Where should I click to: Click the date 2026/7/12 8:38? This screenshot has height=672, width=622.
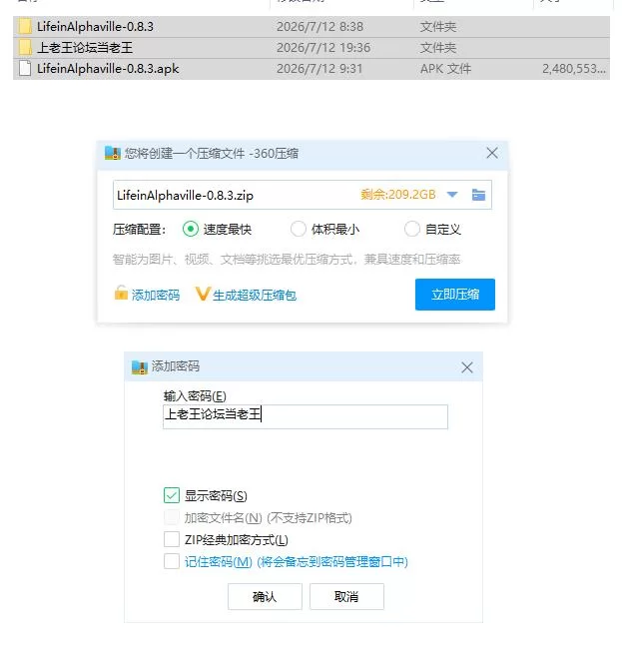click(x=320, y=27)
